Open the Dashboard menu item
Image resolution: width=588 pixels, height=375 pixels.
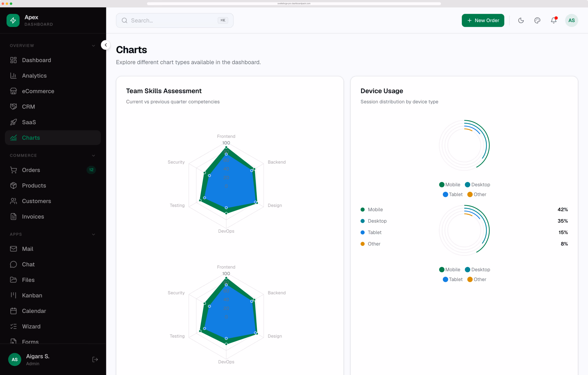tap(53, 60)
